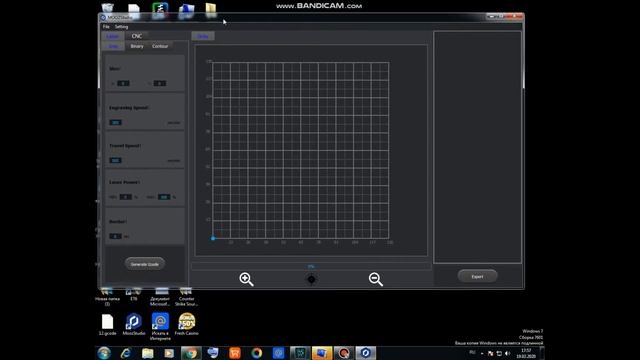Switch to Google Chrome in the taskbar
This screenshot has height=360, width=640.
point(191,353)
